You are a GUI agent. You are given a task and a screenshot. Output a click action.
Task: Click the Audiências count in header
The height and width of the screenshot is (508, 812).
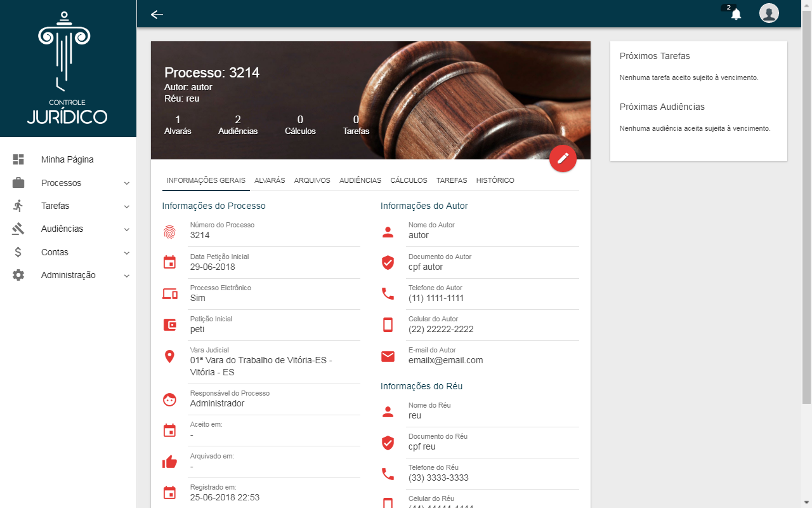[238, 125]
